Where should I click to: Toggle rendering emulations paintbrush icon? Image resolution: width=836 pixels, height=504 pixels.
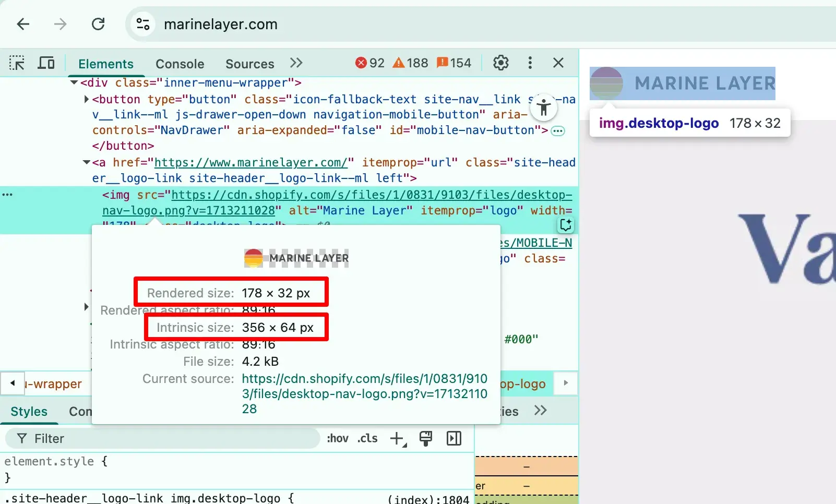[426, 438]
